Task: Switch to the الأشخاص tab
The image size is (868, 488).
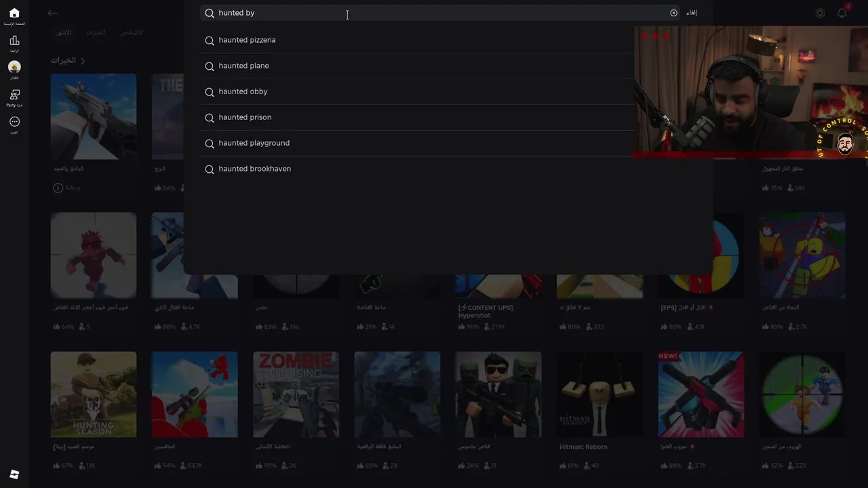Action: click(132, 33)
